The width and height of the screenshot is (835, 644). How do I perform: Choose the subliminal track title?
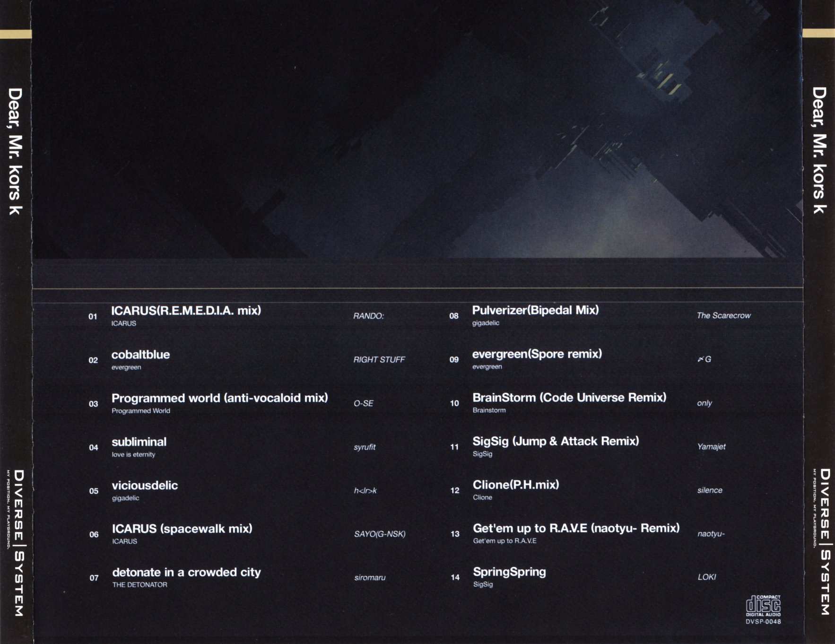(139, 442)
